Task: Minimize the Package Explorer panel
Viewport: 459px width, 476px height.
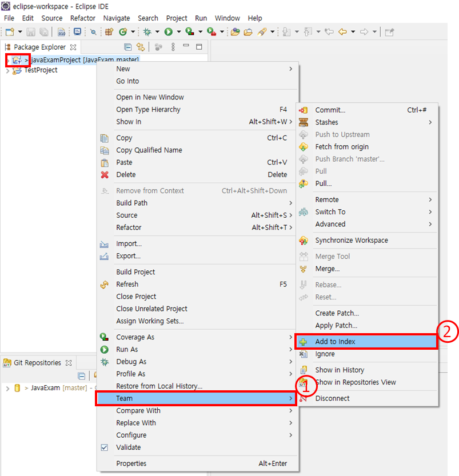Action: (x=186, y=46)
